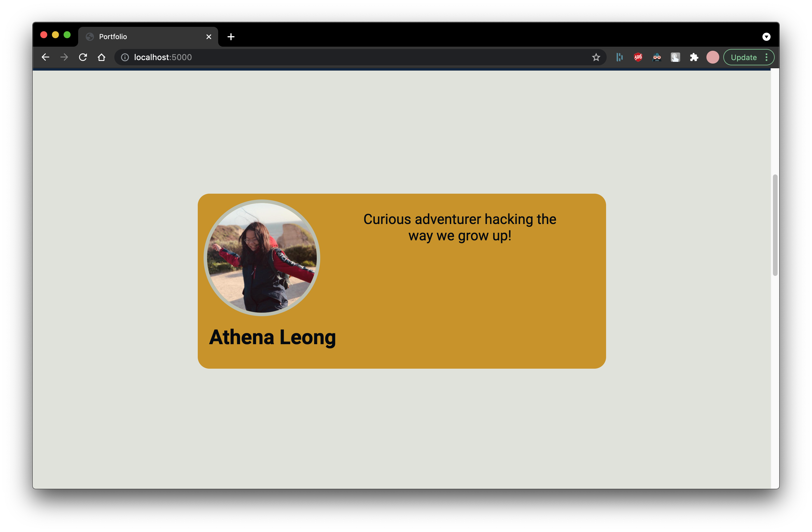Expand the tab search dropdown arrow
This screenshot has width=812, height=532.
[x=766, y=36]
